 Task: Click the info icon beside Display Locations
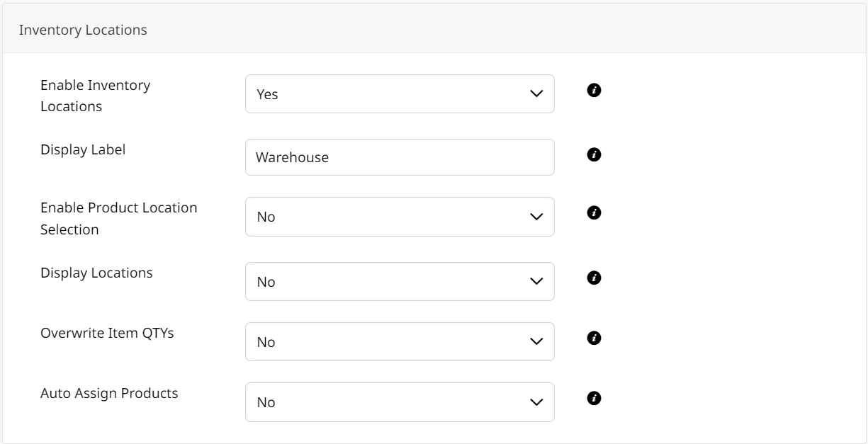tap(593, 278)
